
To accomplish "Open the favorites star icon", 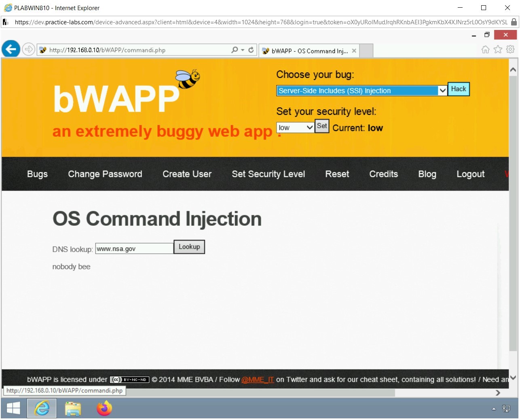I will [497, 49].
